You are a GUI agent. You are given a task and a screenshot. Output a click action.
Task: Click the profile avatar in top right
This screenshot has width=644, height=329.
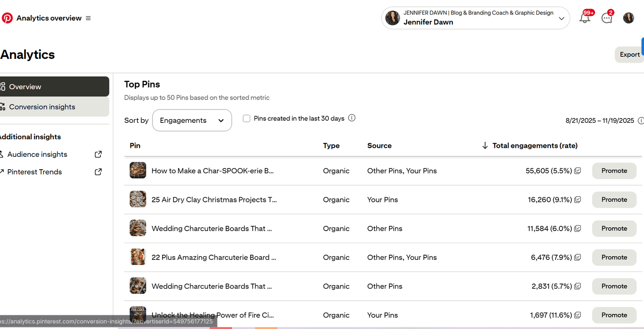tap(629, 18)
